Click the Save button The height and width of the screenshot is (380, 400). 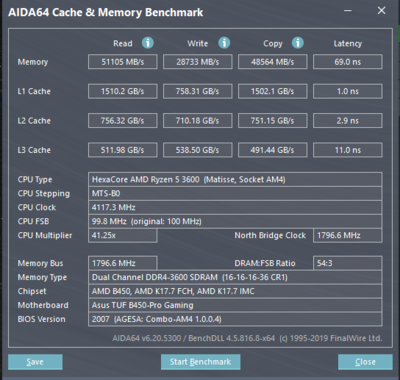point(35,362)
